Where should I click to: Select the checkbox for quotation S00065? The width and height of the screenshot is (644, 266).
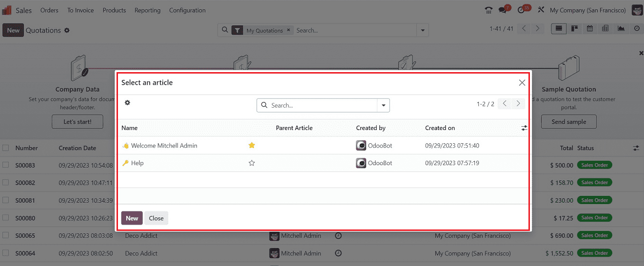6,236
